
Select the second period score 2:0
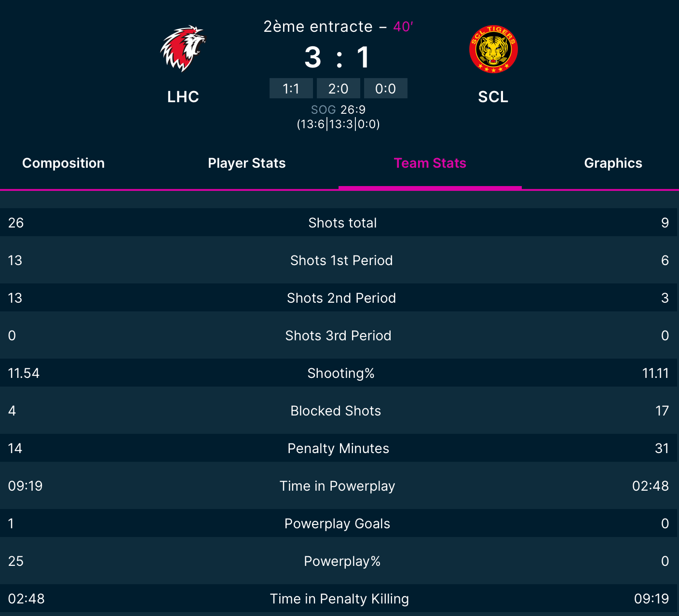coord(339,88)
